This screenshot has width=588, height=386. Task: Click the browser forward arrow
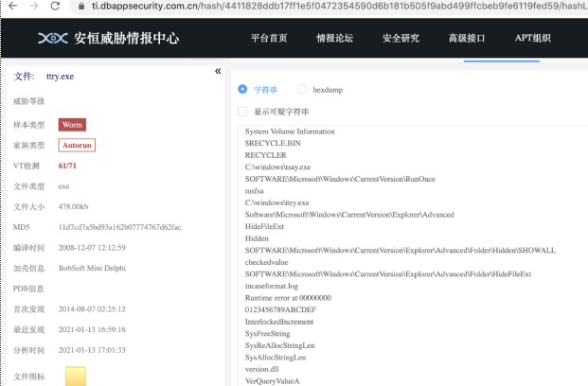click(x=33, y=6)
